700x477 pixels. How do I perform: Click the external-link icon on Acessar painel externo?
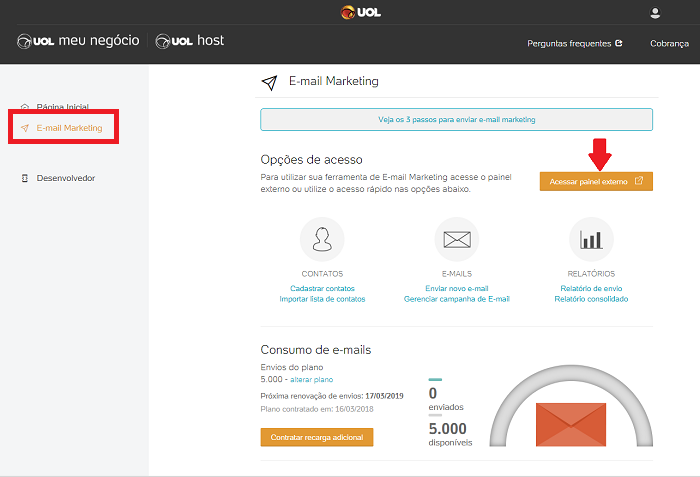(639, 181)
